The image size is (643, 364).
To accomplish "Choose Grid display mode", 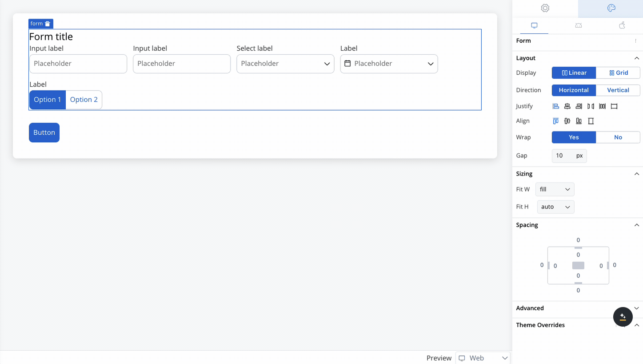I will point(618,73).
